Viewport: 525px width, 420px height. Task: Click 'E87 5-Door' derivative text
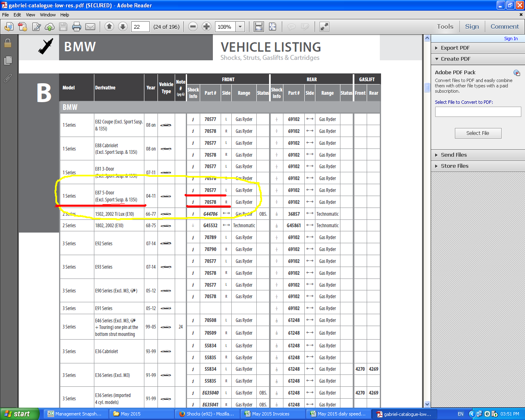tap(105, 193)
